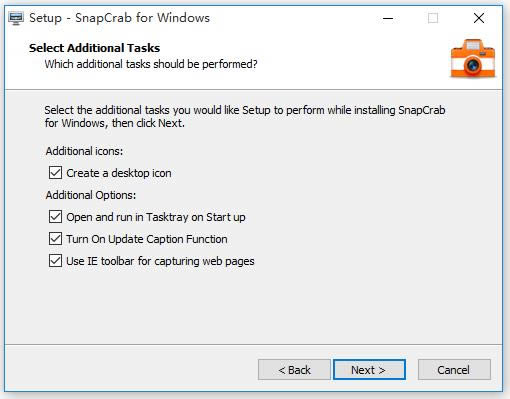Image resolution: width=510 pixels, height=399 pixels.
Task: Click the "Additional Options:" group label
Action: pos(91,195)
